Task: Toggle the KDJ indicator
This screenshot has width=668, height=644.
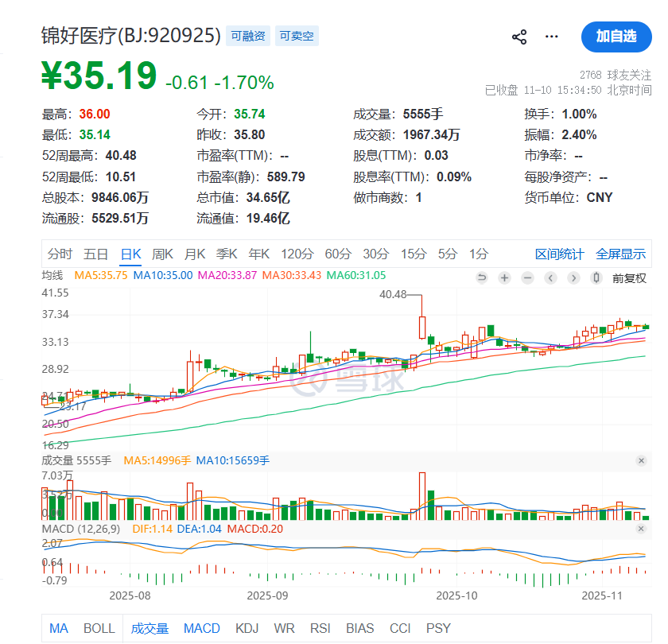Action: (x=247, y=628)
